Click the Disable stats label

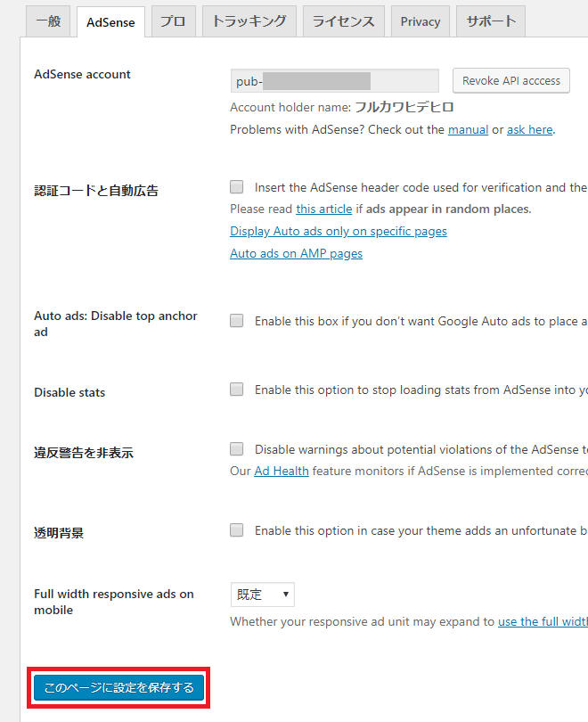(x=69, y=392)
